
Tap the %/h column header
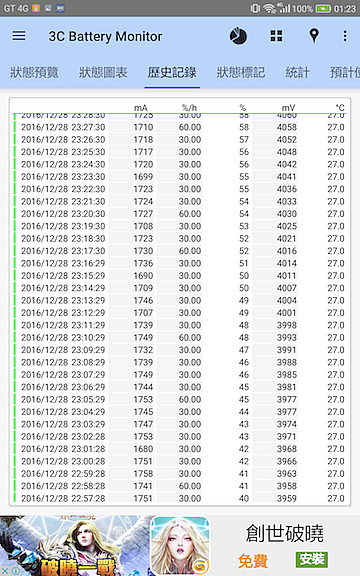pos(189,108)
